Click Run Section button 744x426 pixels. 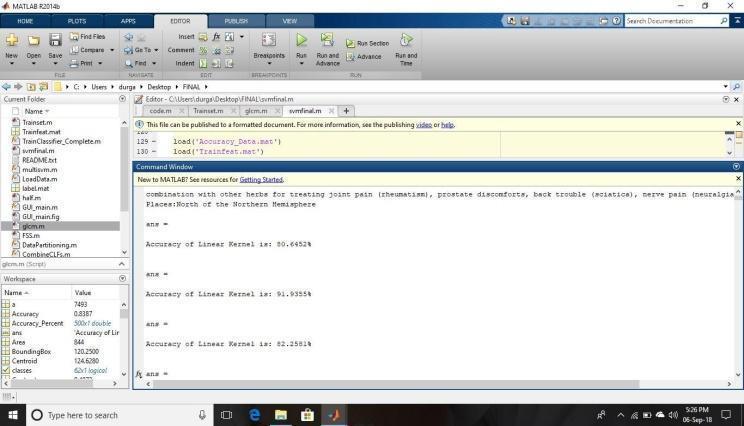tap(367, 43)
